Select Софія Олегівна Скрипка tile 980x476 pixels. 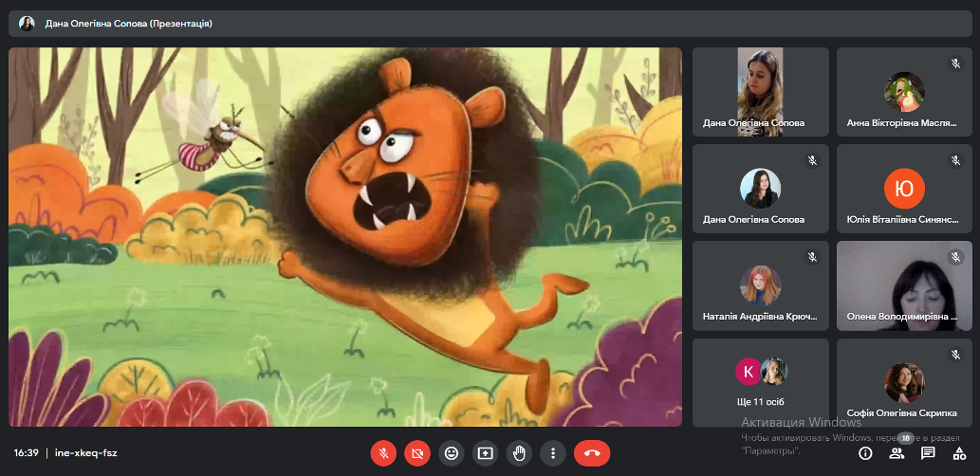(904, 382)
